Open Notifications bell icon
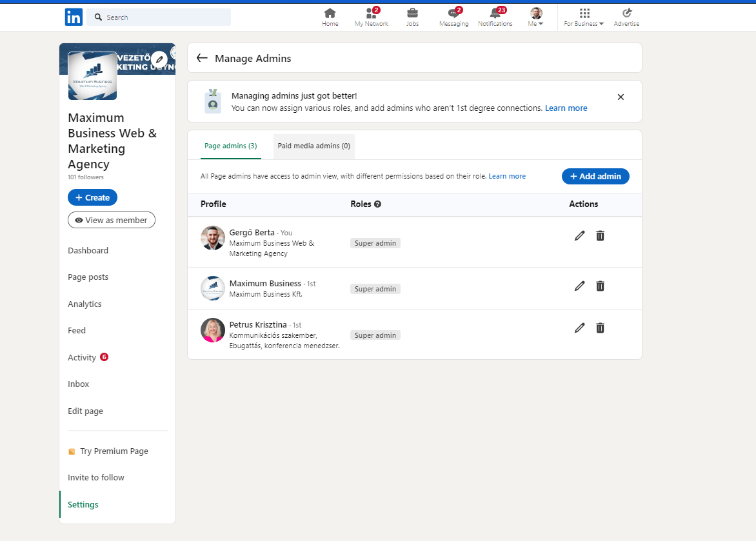Screen dimensions: 756x541 point(495,17)
